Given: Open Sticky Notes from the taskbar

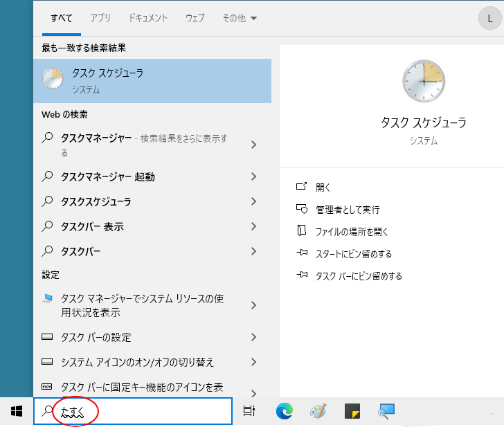Looking at the screenshot, I should 352,411.
